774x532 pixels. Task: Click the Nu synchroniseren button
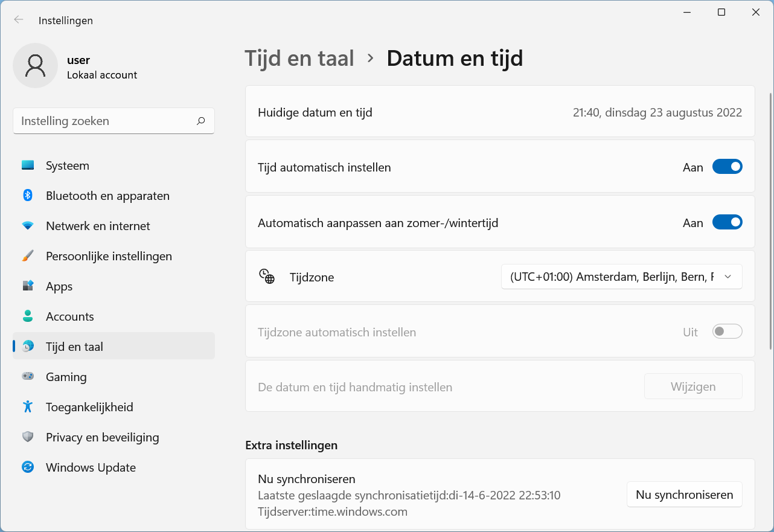(x=684, y=494)
